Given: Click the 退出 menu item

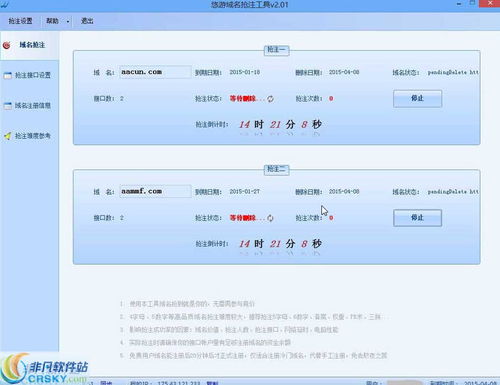Looking at the screenshot, I should 87,21.
